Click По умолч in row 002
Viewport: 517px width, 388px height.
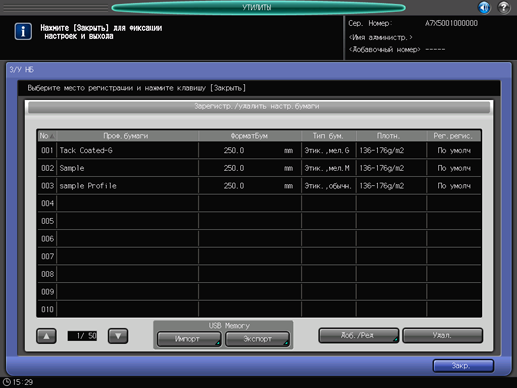[454, 168]
